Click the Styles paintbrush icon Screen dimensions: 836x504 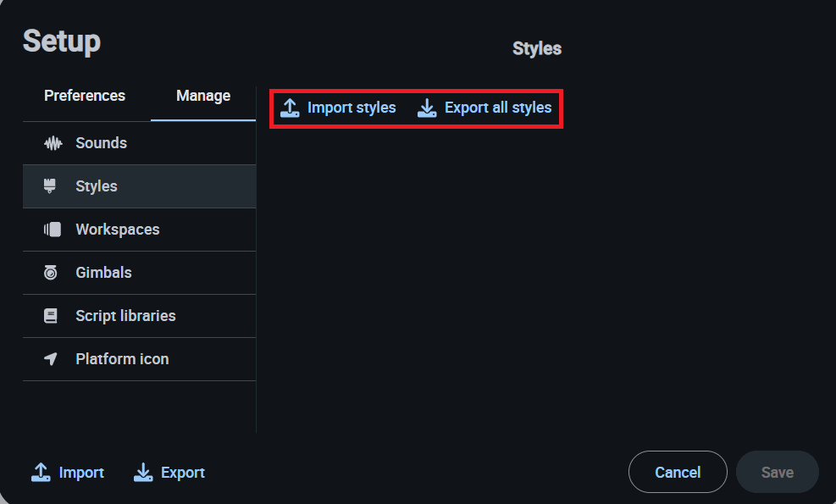(x=50, y=186)
